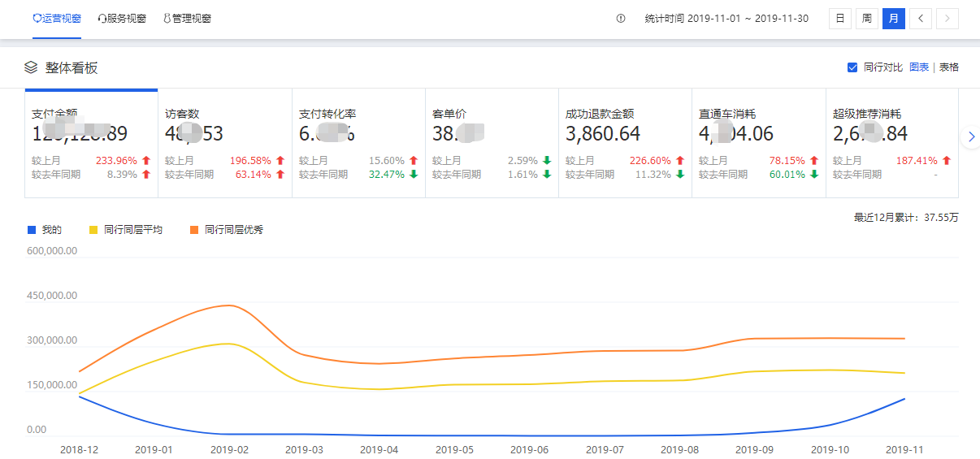
Task: Select 周 time granularity button
Action: [866, 19]
